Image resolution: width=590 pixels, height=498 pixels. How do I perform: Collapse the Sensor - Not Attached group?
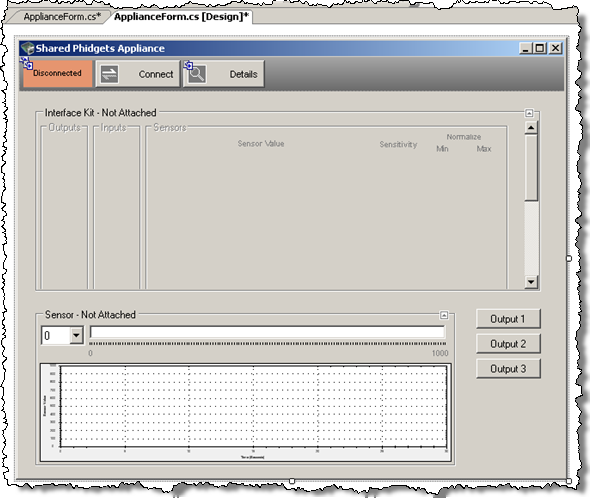click(x=444, y=315)
